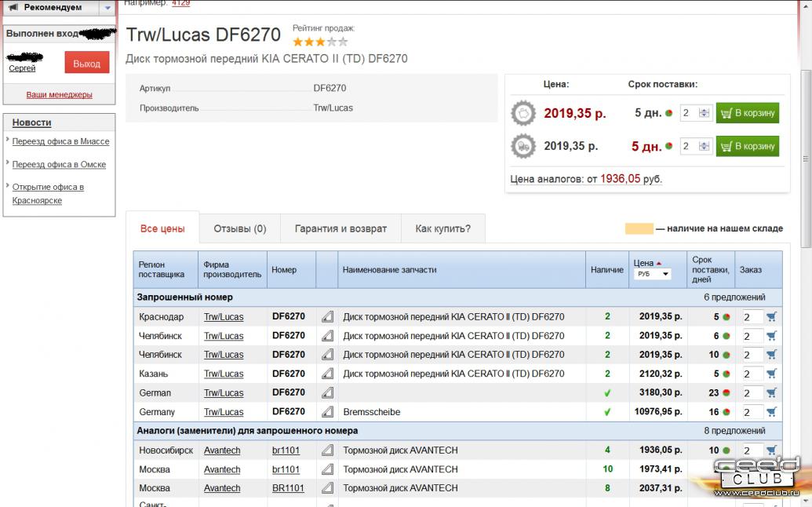The width and height of the screenshot is (812, 507).
Task: Open note icon in German 3180,30 row
Action: coord(327,392)
